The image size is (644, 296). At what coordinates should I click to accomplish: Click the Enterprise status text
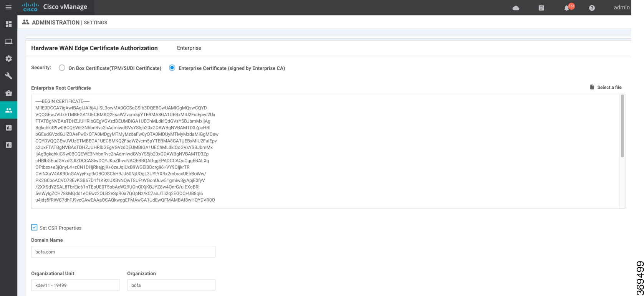point(189,48)
